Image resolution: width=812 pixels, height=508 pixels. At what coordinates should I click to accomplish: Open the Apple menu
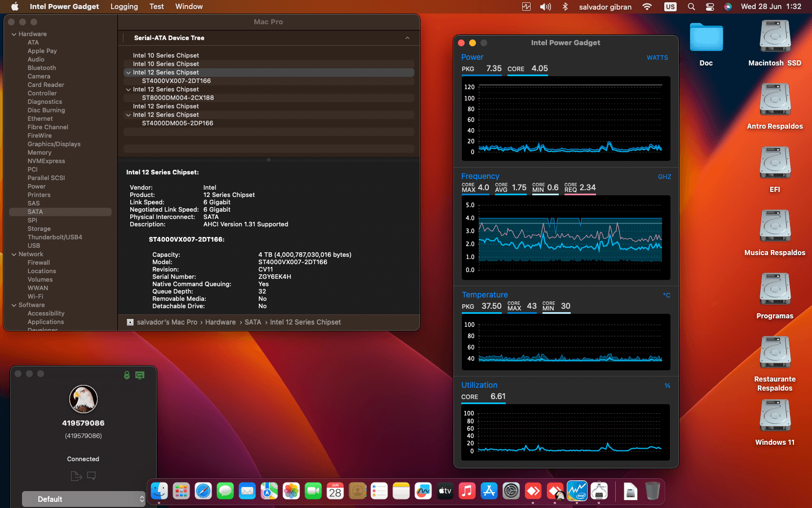click(15, 7)
